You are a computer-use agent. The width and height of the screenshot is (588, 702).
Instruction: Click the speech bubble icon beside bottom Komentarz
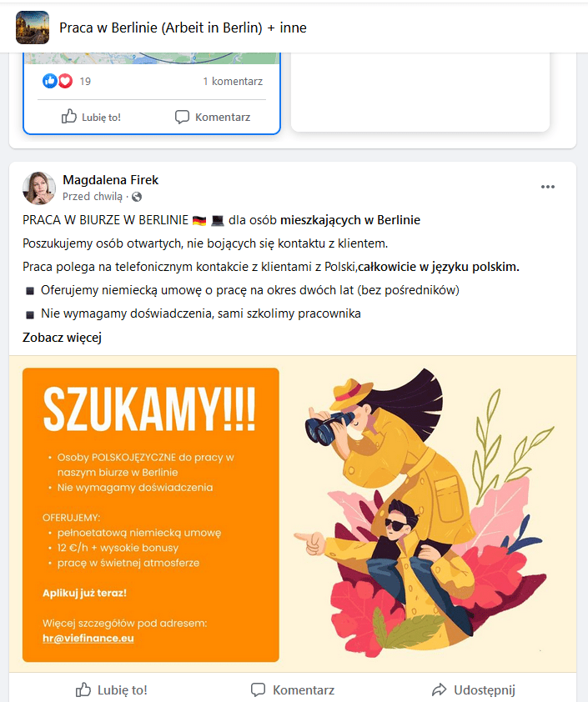coord(258,690)
